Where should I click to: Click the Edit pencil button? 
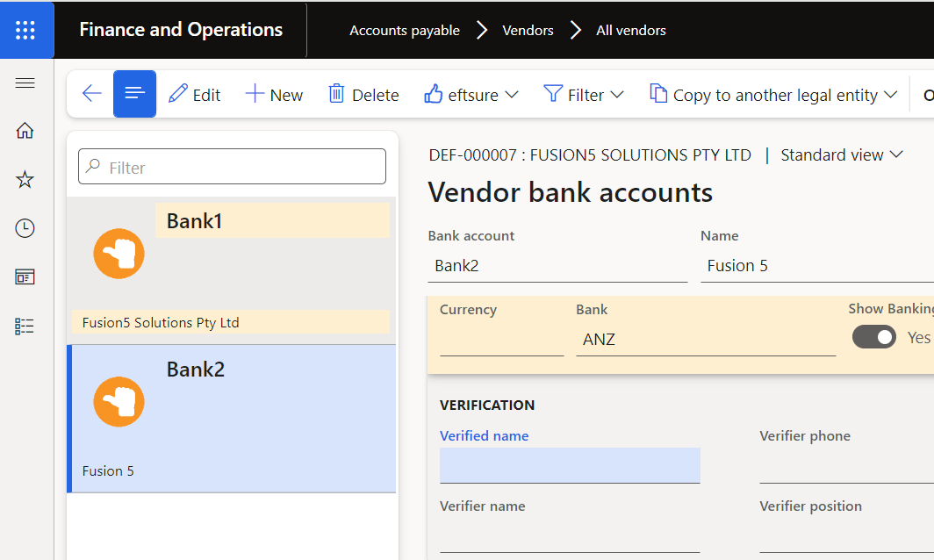pos(194,95)
